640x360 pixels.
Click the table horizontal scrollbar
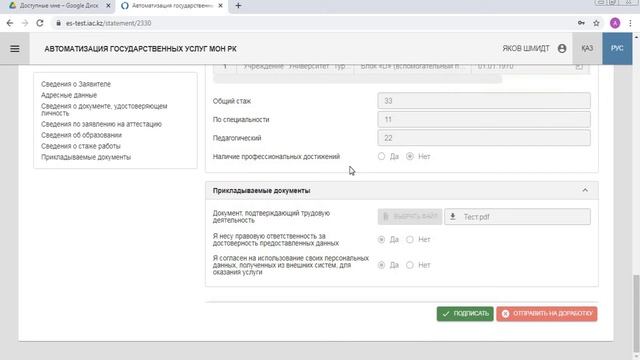(357, 79)
